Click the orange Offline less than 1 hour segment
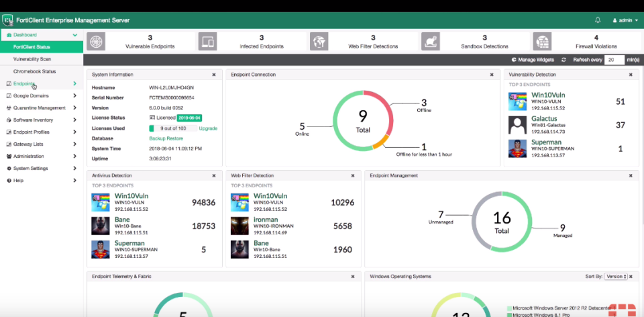This screenshot has height=317, width=644. 380,141
